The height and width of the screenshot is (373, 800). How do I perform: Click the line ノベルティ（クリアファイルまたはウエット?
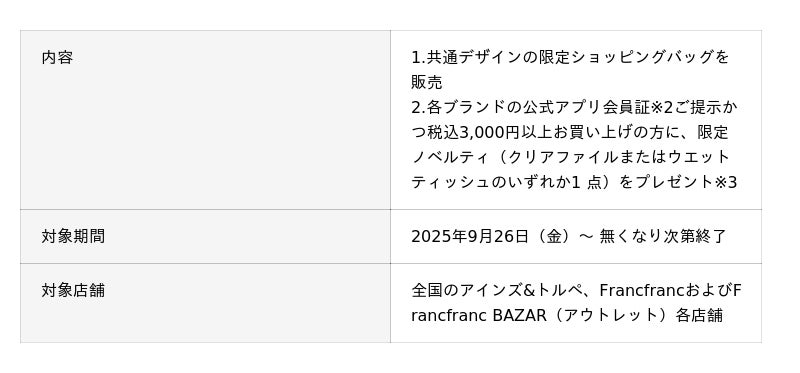point(570,157)
